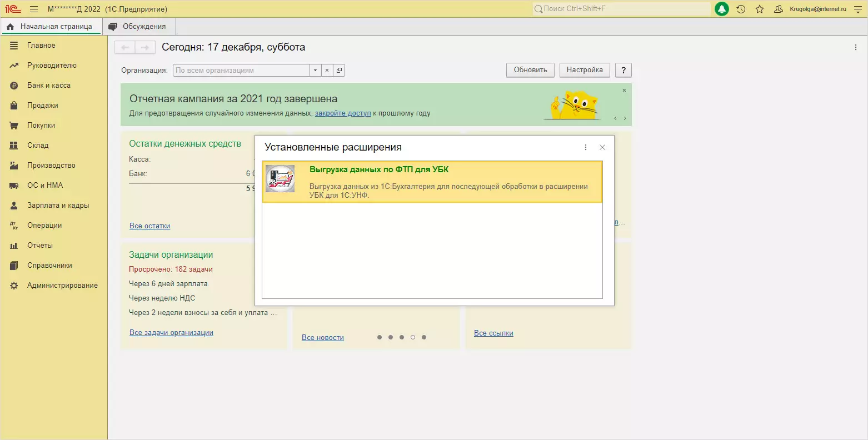Screen dimensions: 868x440
Task: Open the notifications bell
Action: tap(722, 9)
